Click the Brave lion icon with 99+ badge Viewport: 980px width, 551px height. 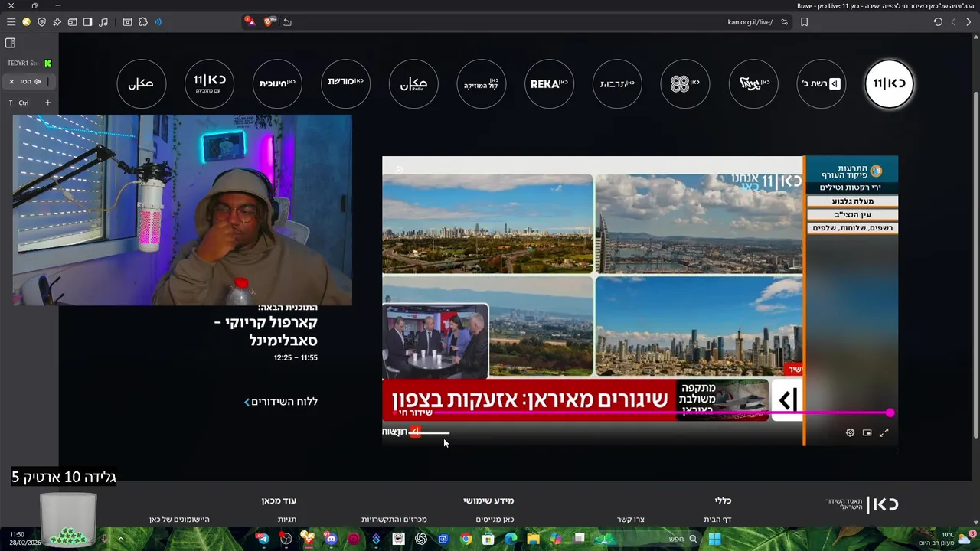[x=269, y=21]
